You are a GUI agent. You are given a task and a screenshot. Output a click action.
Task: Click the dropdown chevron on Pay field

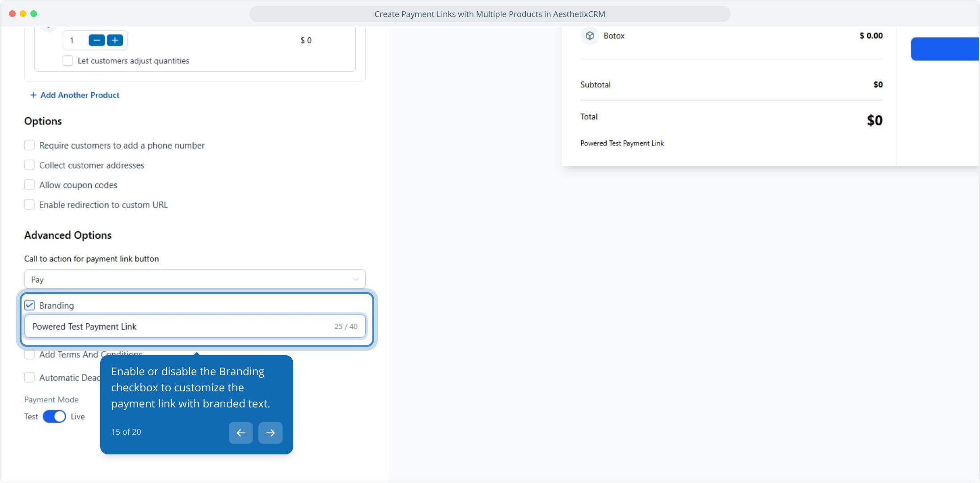(356, 280)
